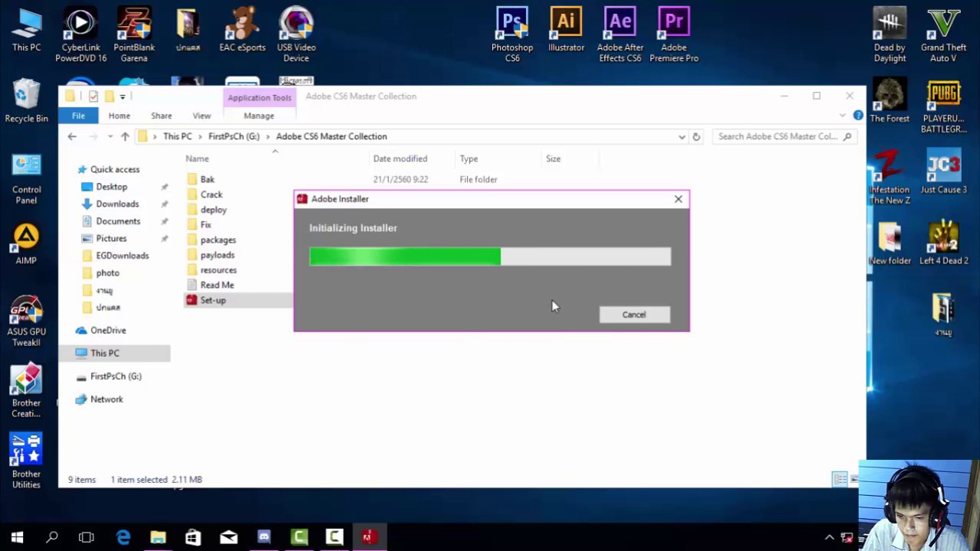Screen dimensions: 980x551
Task: Refresh the Explorer folder view
Action: [x=696, y=136]
